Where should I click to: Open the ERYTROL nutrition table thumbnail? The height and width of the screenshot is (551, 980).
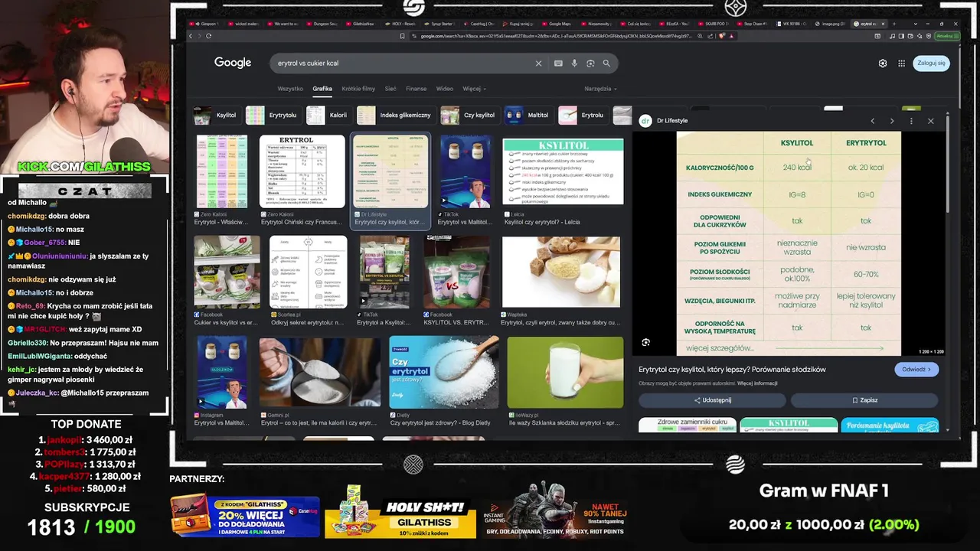tap(302, 171)
